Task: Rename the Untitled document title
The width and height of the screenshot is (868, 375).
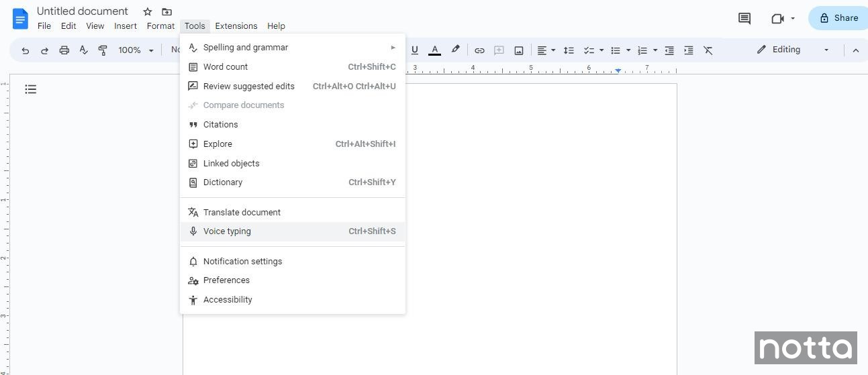Action: [x=83, y=11]
